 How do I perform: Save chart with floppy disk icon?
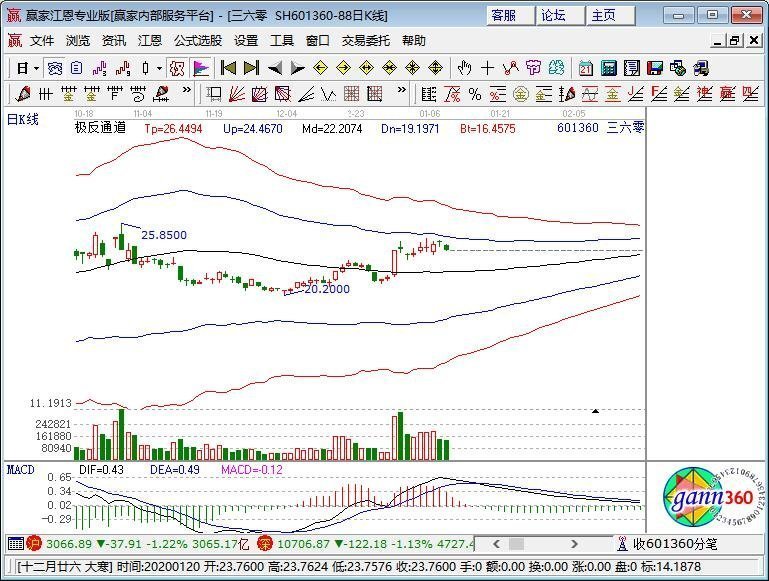click(655, 68)
